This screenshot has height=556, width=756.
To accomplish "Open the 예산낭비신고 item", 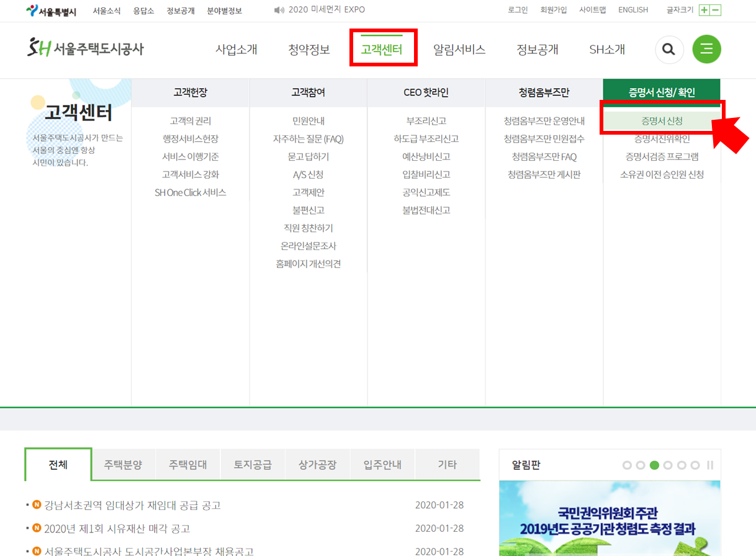I will coord(426,157).
